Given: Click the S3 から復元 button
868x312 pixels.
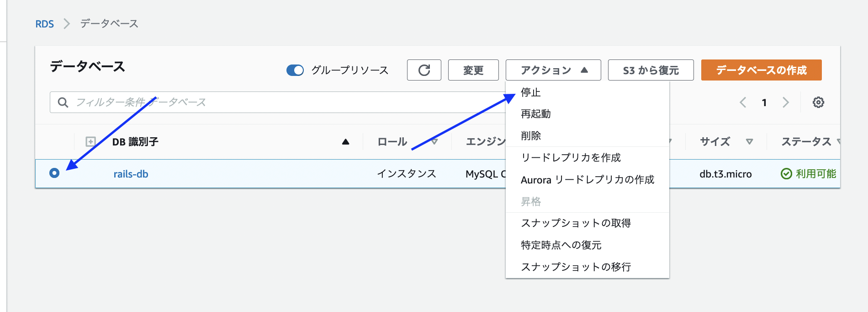Looking at the screenshot, I should click(x=651, y=70).
